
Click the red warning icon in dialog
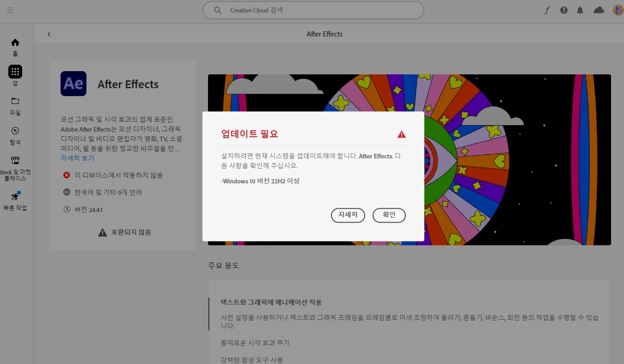pyautogui.click(x=401, y=134)
